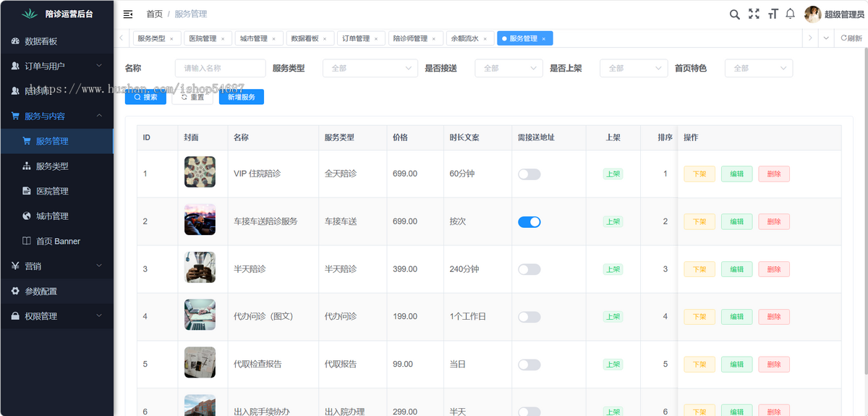Screen dimensions: 868x416
Task: Open notifications bell icon
Action: pos(791,14)
